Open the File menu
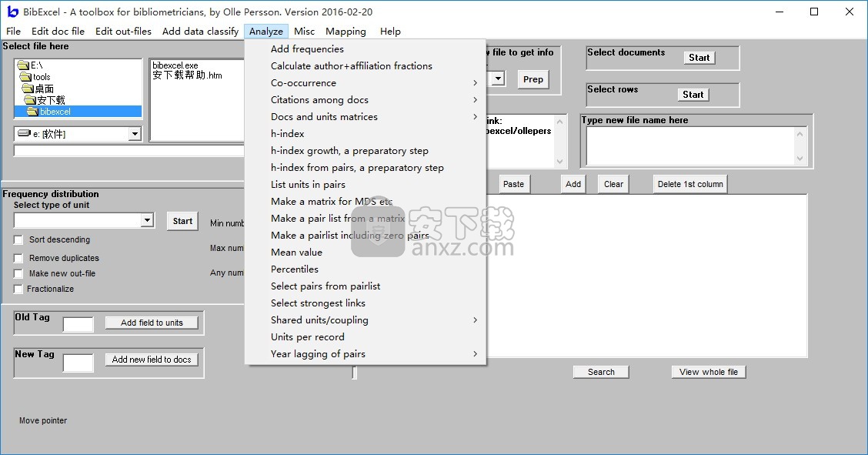The height and width of the screenshot is (455, 868). point(13,32)
